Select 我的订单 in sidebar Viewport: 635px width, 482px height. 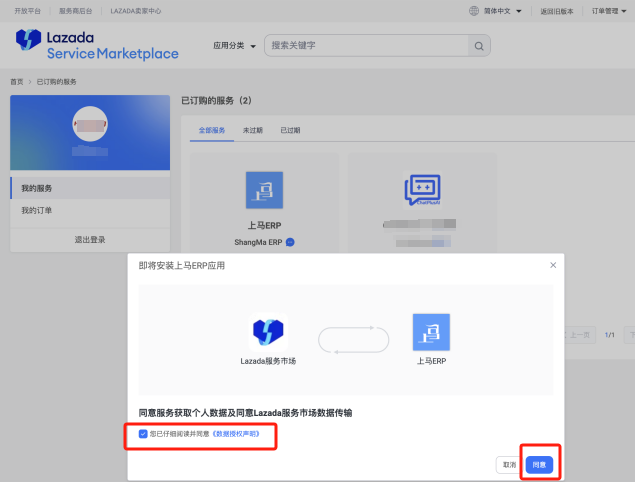tap(90, 210)
